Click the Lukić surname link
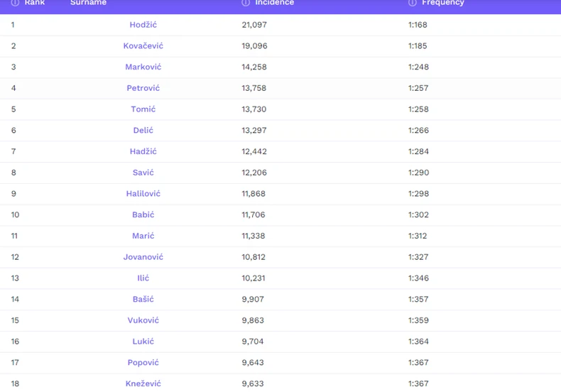This screenshot has width=561, height=392. 143,342
